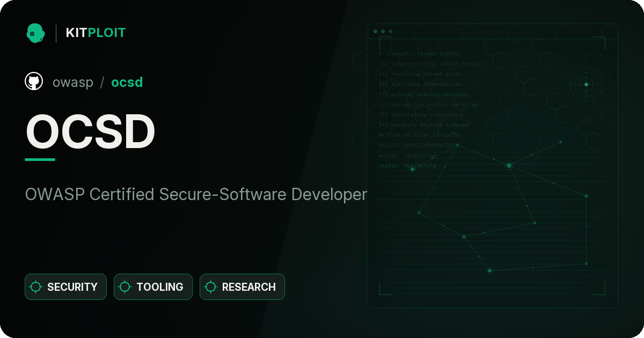The width and height of the screenshot is (644, 338).
Task: Select the 'status: monitoring' terminal line
Action: pos(407,166)
